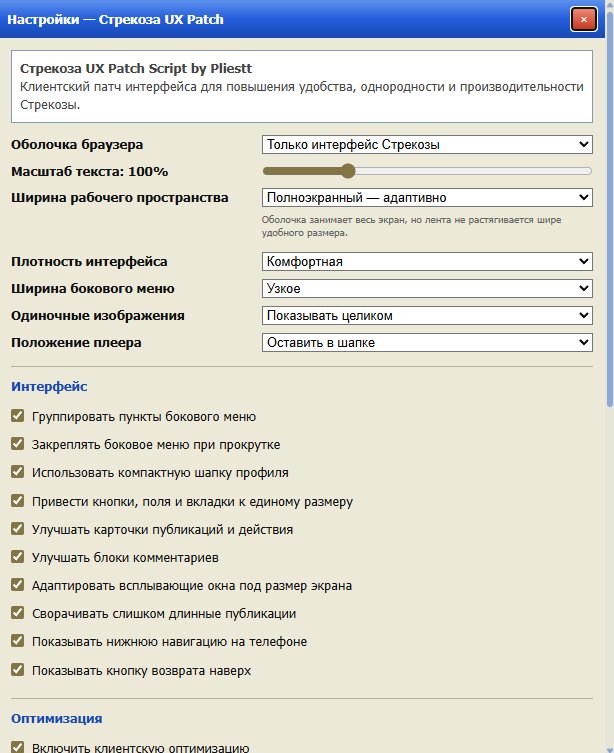
Task: Toggle Показывать нижнюю навигацию на телефоне
Action: pyautogui.click(x=18, y=641)
